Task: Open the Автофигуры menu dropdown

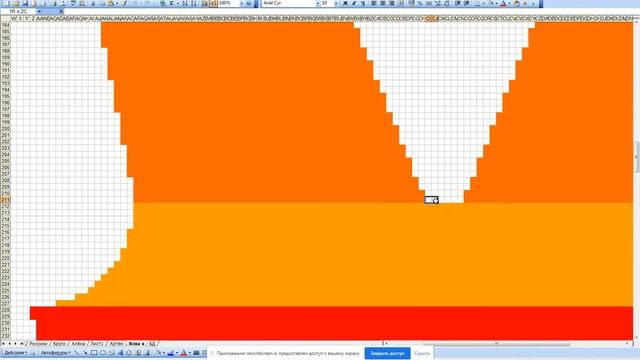Action: 56,353
